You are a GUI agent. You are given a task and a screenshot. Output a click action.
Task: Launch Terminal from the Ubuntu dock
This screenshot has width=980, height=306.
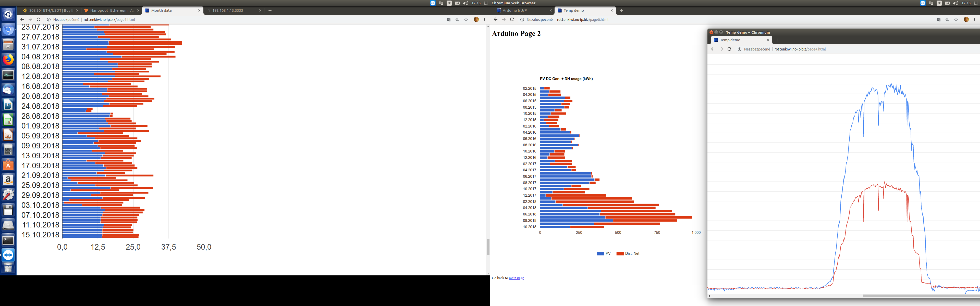pos(8,240)
